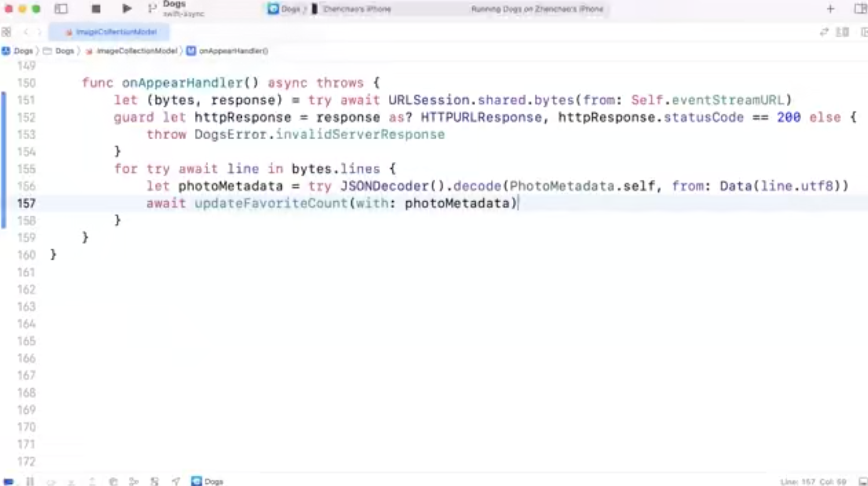Click the simulate location arrow icon
This screenshot has width=868, height=486.
coord(175,481)
